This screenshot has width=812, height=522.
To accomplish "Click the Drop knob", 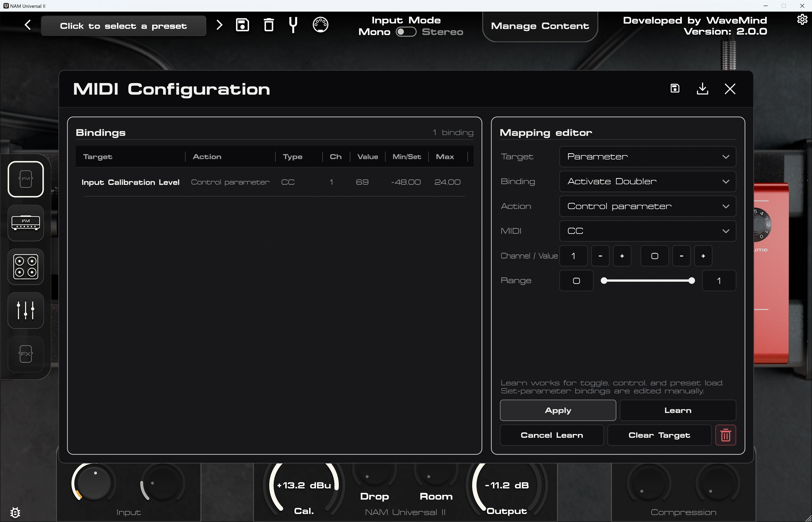I will click(374, 474).
